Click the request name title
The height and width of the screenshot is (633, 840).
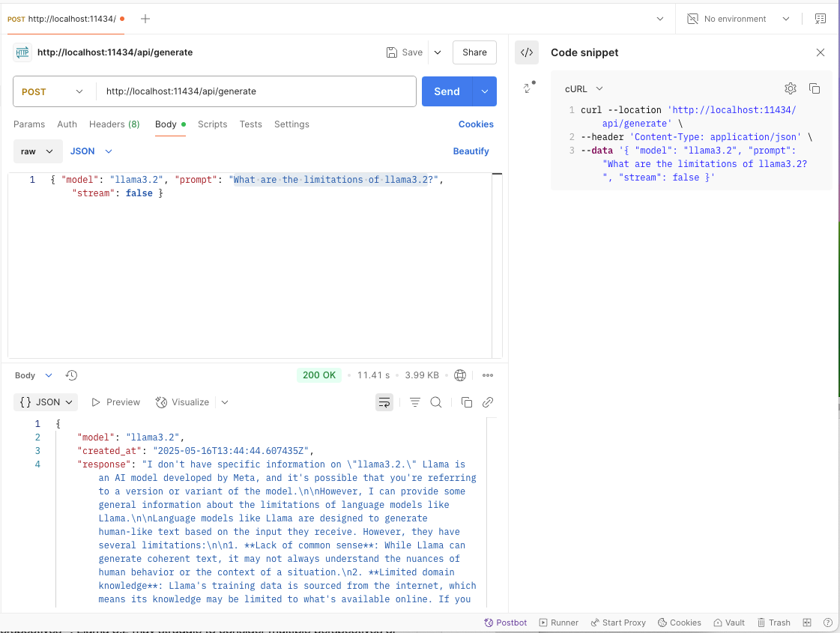pos(115,52)
